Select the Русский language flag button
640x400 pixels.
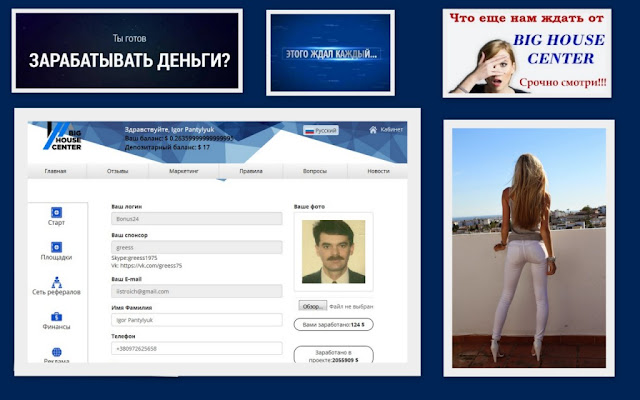(x=321, y=131)
